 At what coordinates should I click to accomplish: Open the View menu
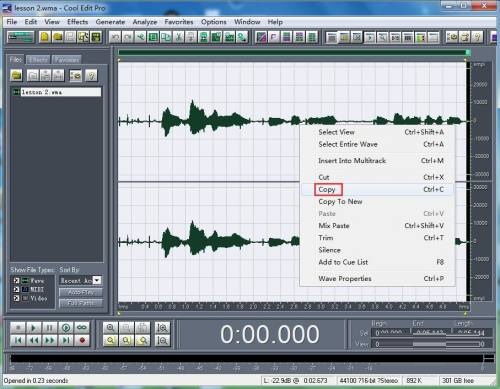point(52,22)
